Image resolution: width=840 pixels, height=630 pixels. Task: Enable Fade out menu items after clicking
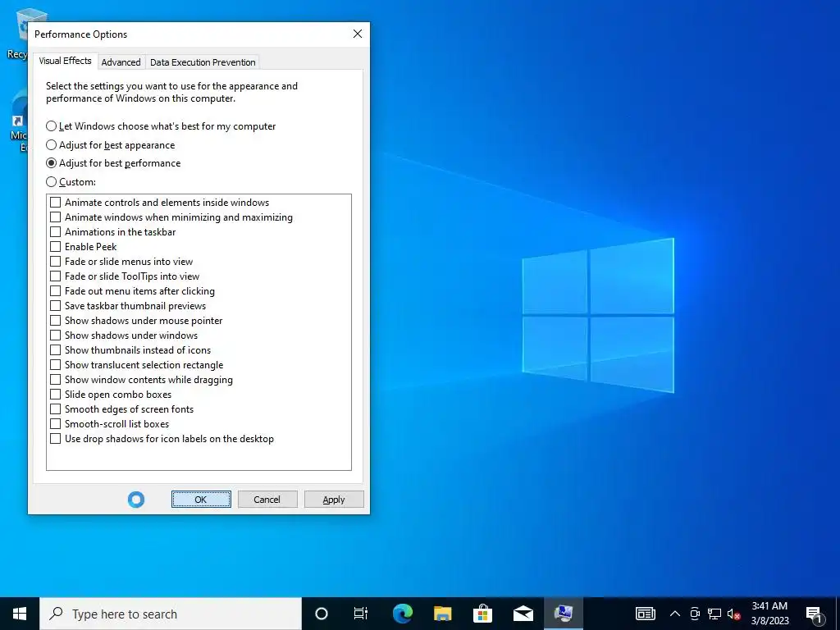pyautogui.click(x=55, y=291)
